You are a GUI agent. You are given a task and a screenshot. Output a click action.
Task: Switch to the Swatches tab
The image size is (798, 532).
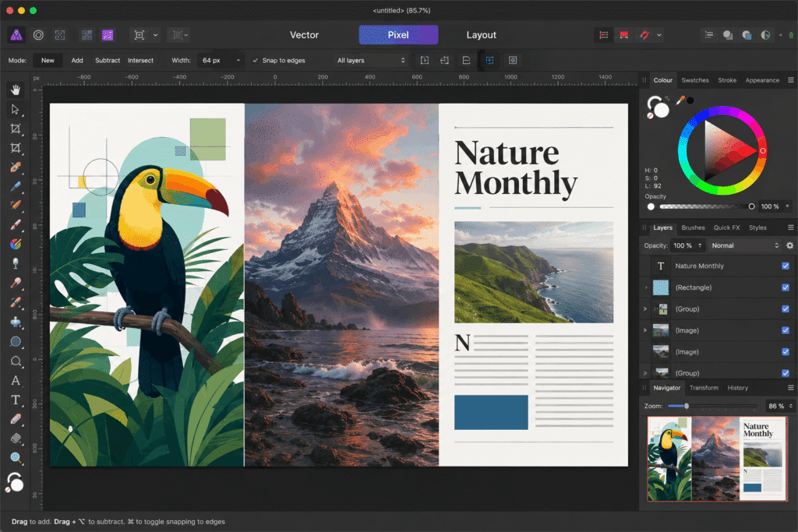coord(694,80)
